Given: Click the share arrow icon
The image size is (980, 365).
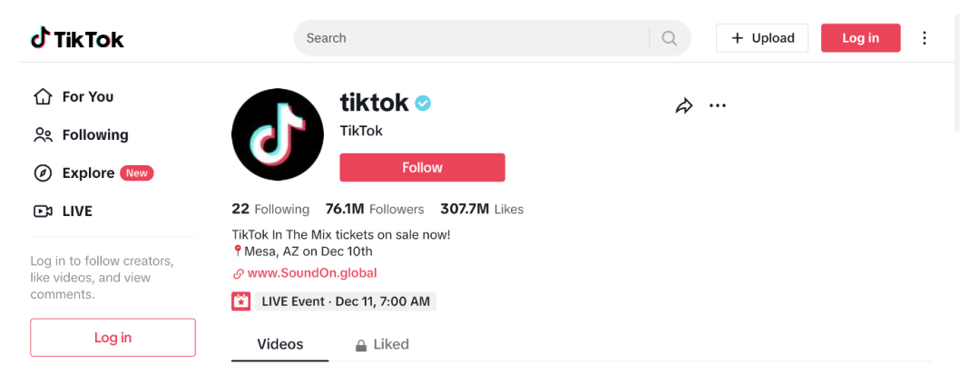Looking at the screenshot, I should click(x=684, y=106).
